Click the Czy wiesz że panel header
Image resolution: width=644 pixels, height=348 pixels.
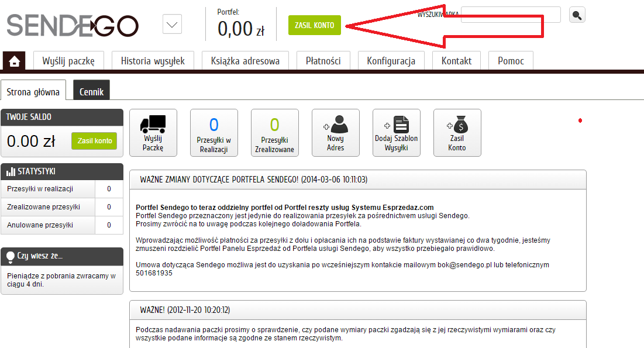62,256
